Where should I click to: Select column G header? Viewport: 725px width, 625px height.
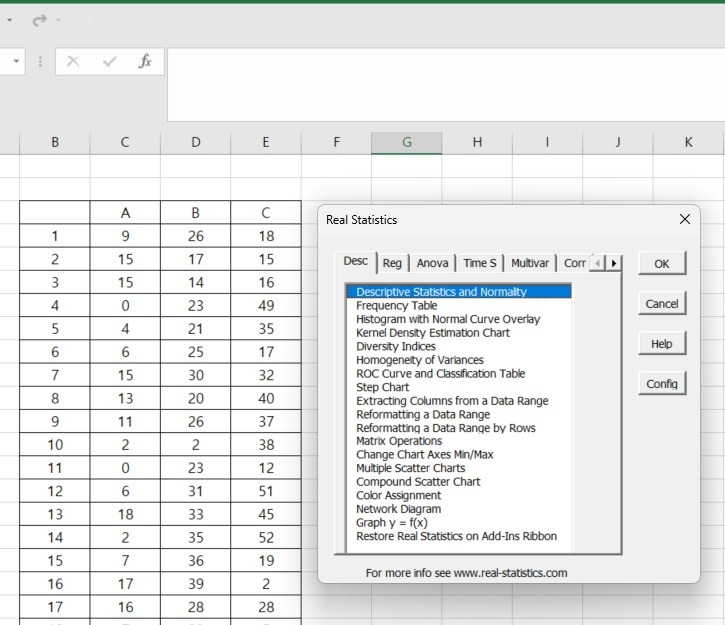click(x=407, y=142)
